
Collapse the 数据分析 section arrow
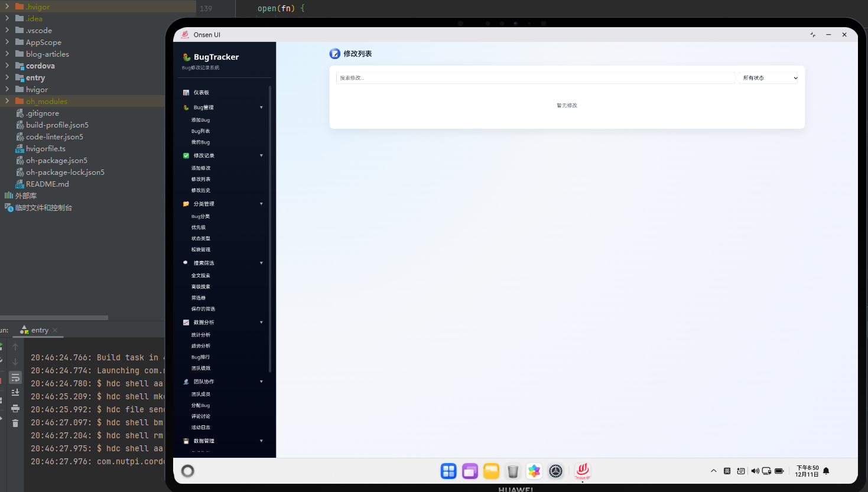tap(261, 322)
